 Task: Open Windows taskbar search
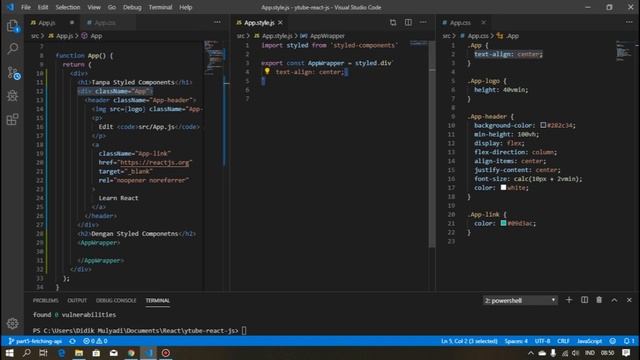pyautogui.click(x=27, y=353)
